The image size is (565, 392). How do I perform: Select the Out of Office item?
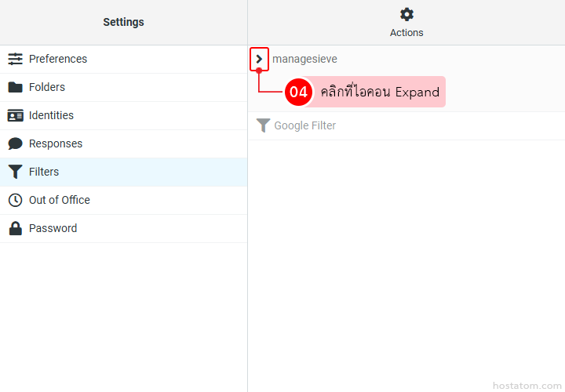pos(60,200)
